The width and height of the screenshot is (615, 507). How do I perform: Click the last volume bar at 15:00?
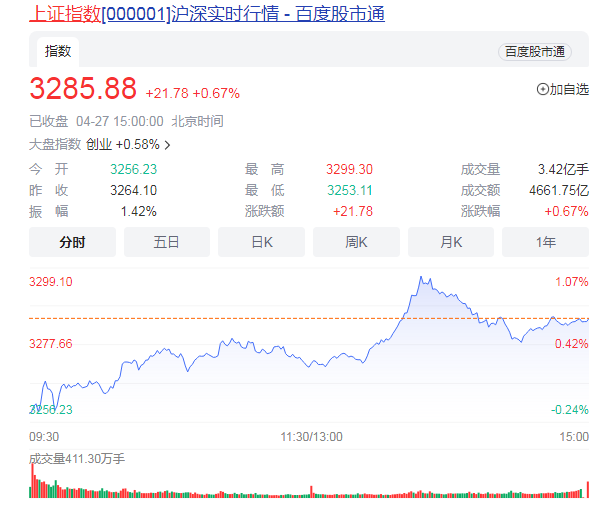[x=587, y=489]
